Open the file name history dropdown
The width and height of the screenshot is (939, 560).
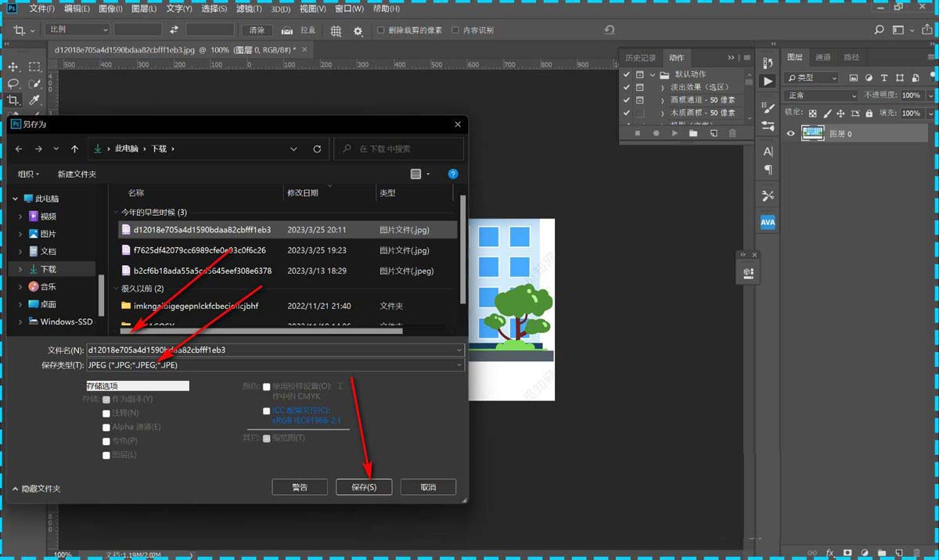[459, 350]
